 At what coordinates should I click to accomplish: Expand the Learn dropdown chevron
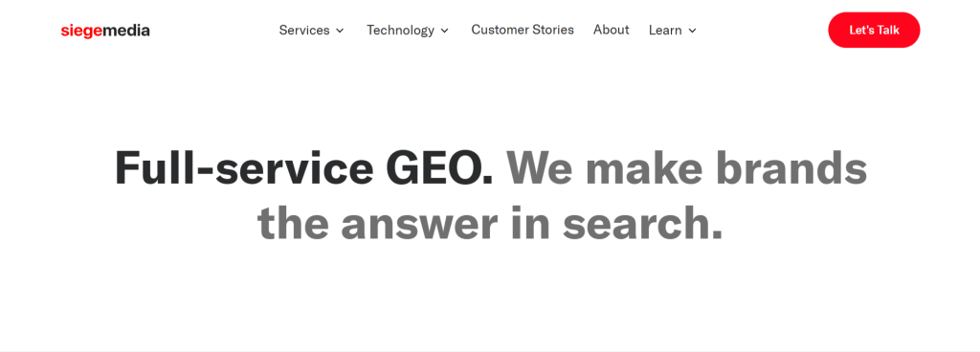692,31
